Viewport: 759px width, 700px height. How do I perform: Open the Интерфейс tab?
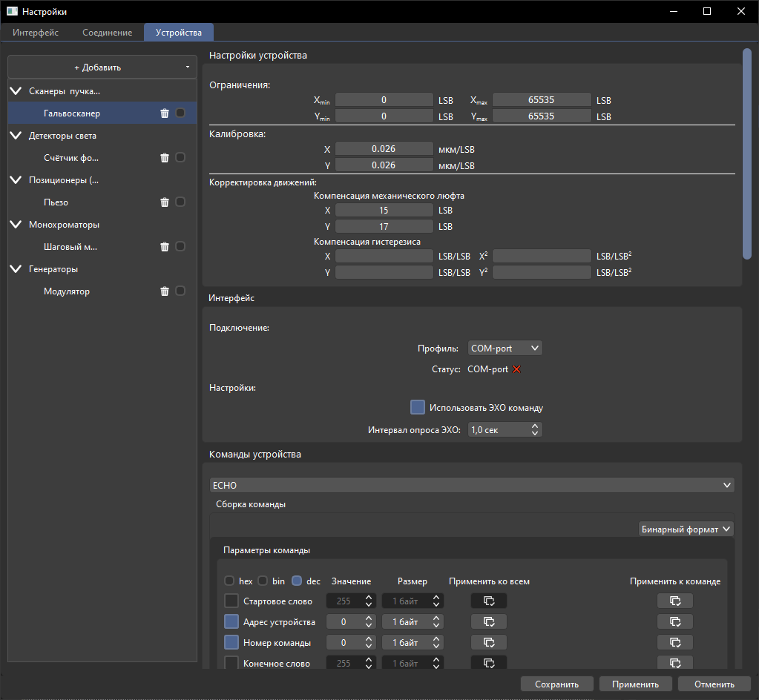point(36,33)
